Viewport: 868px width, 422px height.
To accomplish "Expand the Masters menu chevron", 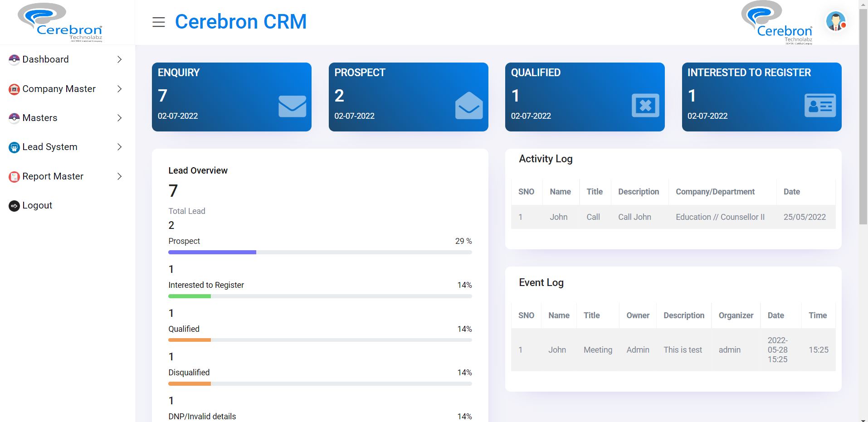I will click(x=119, y=118).
